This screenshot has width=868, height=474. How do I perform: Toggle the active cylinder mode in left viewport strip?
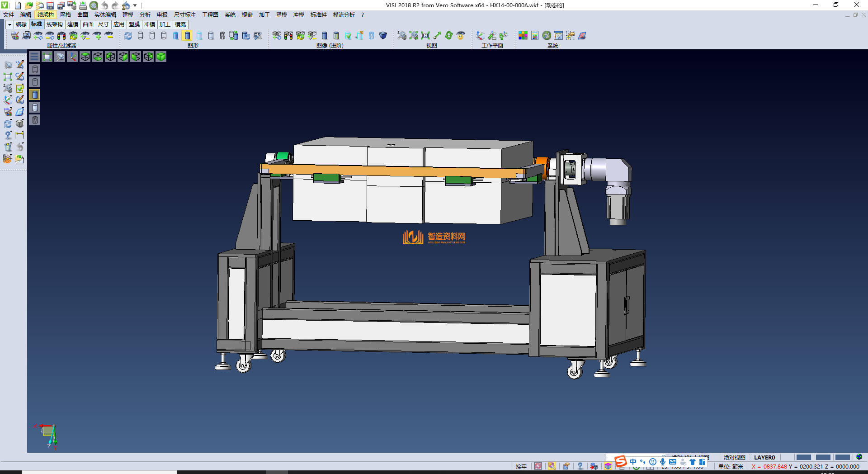coord(35,95)
